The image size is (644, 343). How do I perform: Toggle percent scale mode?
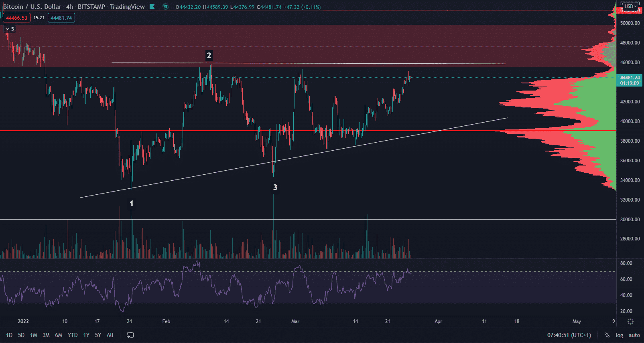(607, 335)
